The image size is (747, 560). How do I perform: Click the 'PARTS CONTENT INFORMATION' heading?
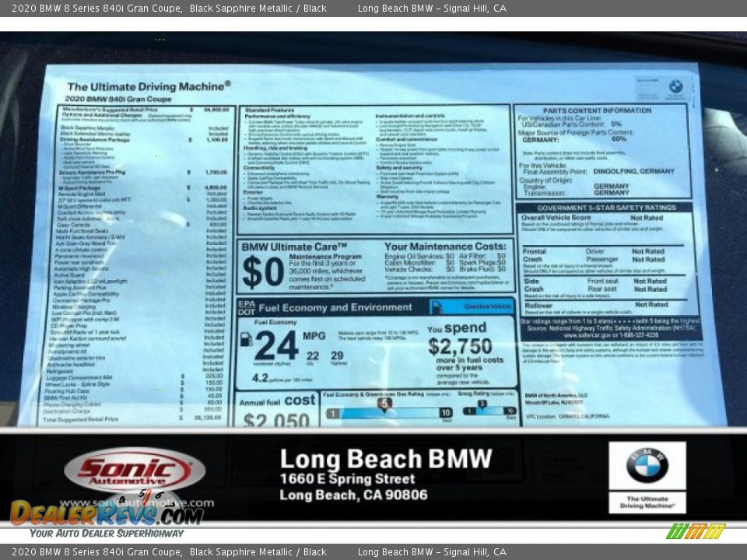click(x=597, y=110)
